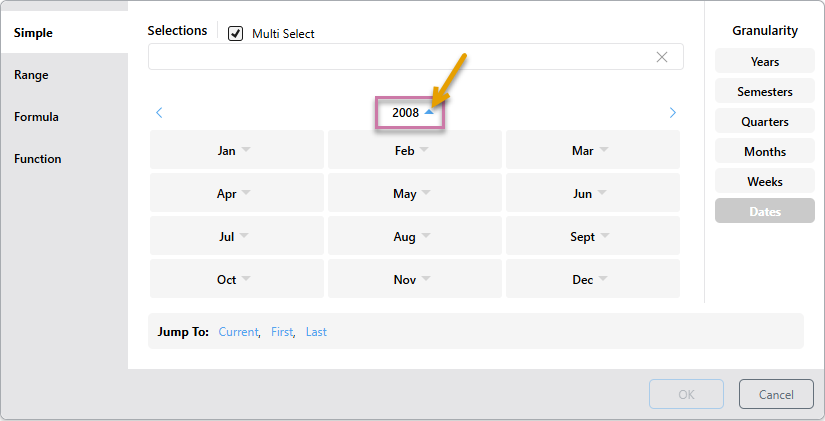Go to previous year with left arrow
The height and width of the screenshot is (421, 825).
click(x=159, y=113)
